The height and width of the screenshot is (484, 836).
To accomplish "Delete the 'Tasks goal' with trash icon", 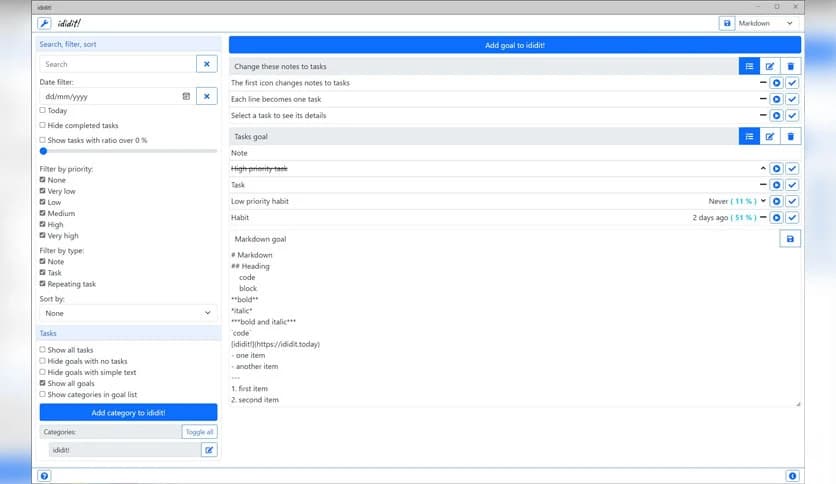I will (790, 136).
